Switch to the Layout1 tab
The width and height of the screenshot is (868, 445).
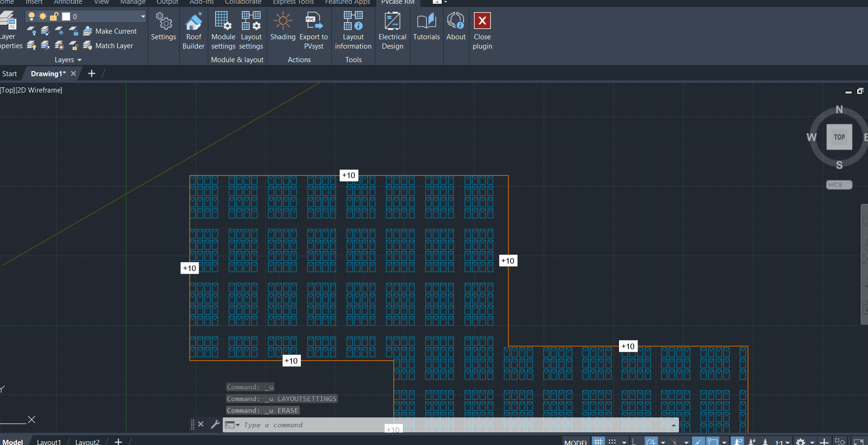click(49, 442)
